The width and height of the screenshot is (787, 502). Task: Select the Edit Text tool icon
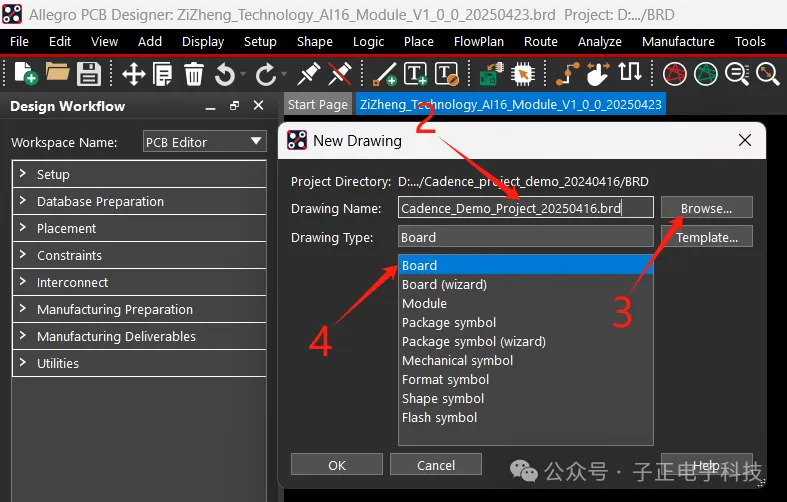[x=447, y=74]
